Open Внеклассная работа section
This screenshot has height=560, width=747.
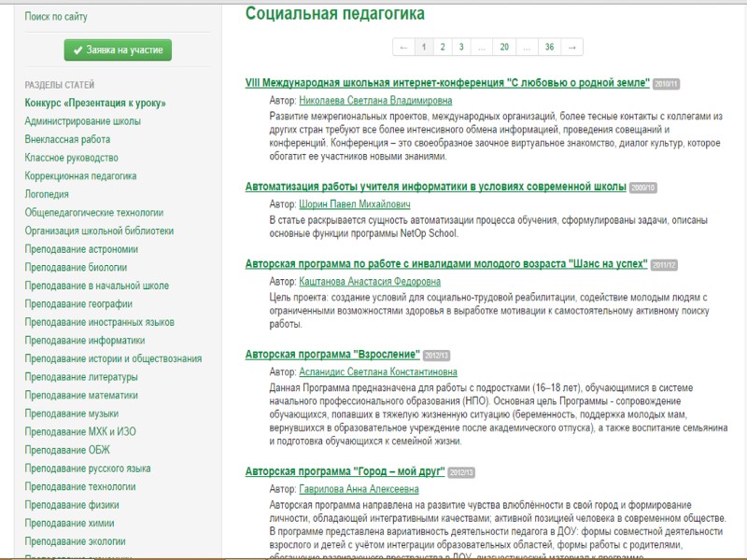(67, 139)
